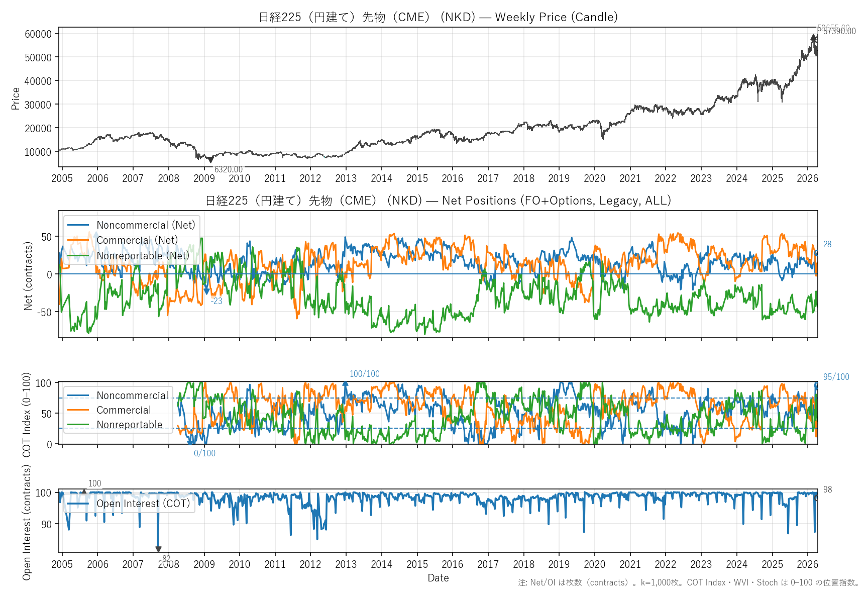The image size is (868, 593).
Task: Click the Open Interest maximum marker at 100
Action: pos(84,492)
